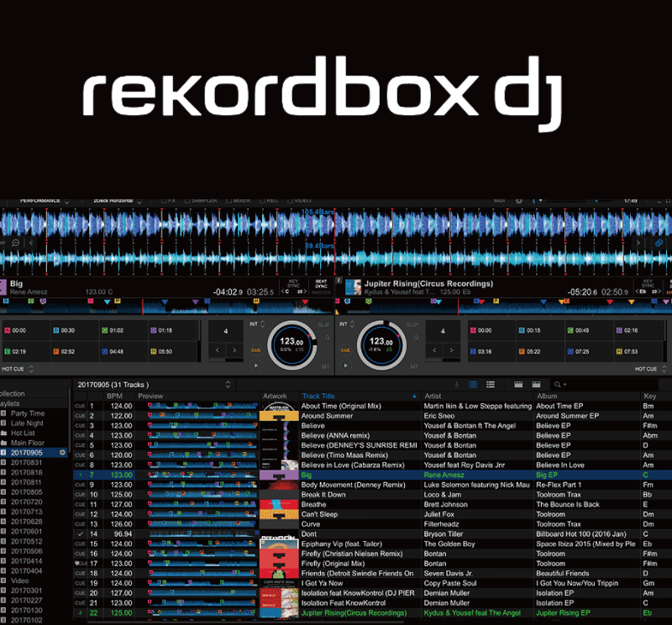Sort by the Key column header

pos(655,397)
